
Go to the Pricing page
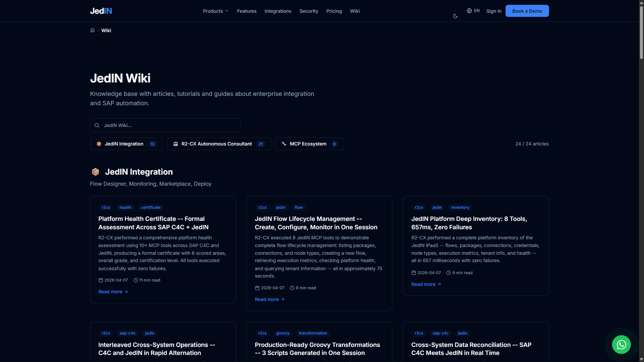334,11
